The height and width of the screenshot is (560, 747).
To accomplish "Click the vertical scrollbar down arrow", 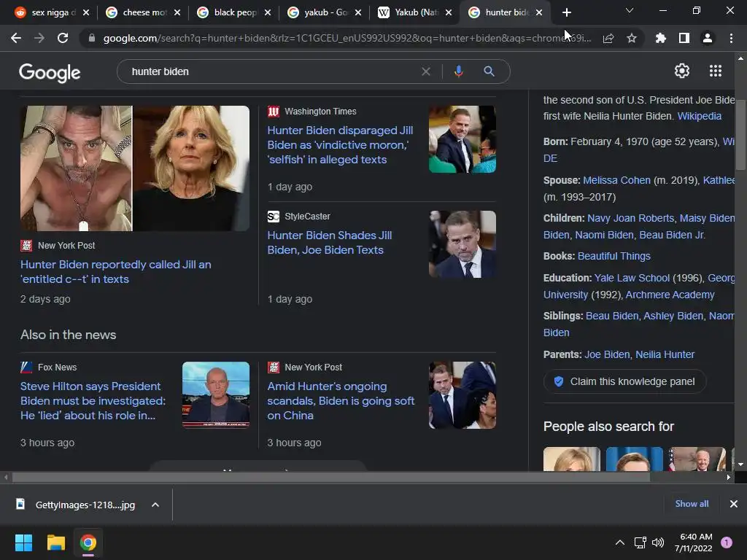I will (x=740, y=464).
